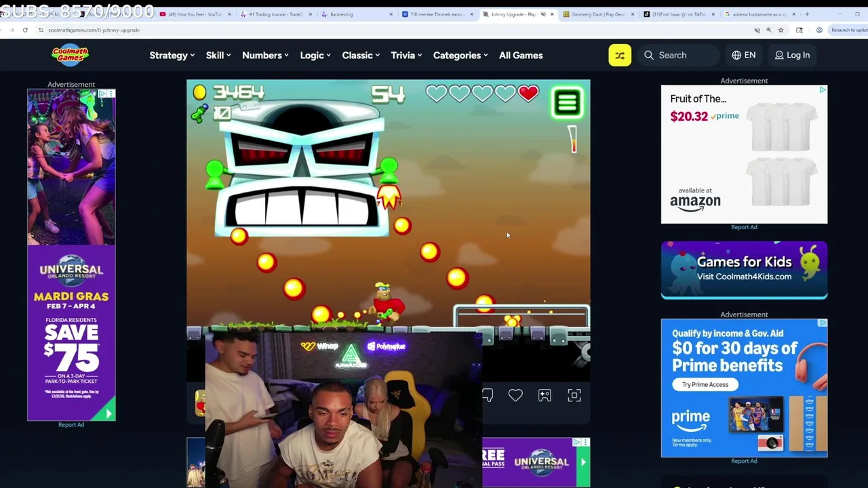The width and height of the screenshot is (868, 488).
Task: Click the zoom magnifier icon in address bar
Action: (769, 30)
